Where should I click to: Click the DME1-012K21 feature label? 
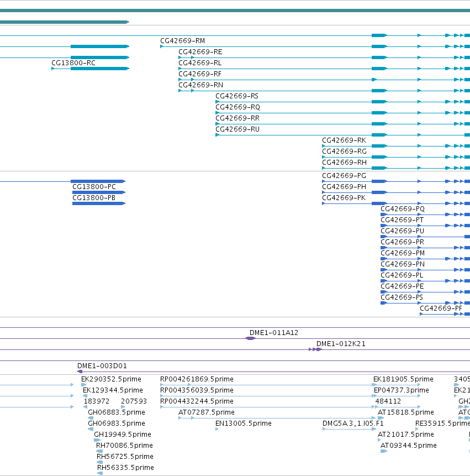[x=341, y=344]
